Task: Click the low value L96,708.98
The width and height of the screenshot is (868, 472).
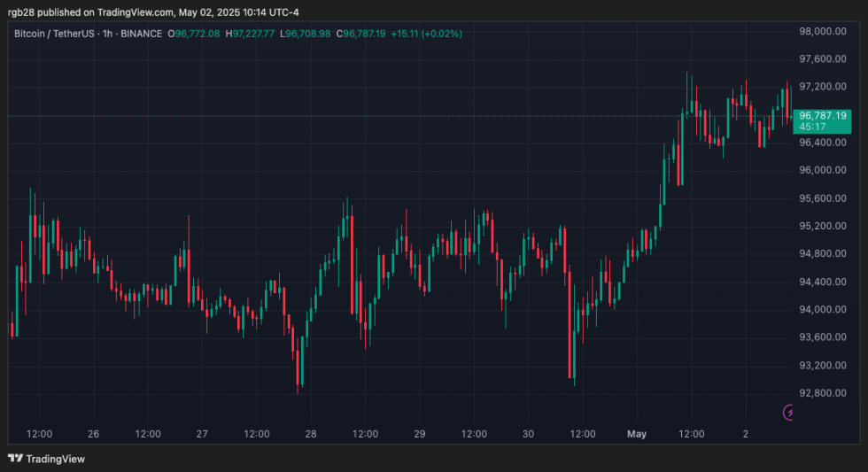Action: tap(306, 34)
